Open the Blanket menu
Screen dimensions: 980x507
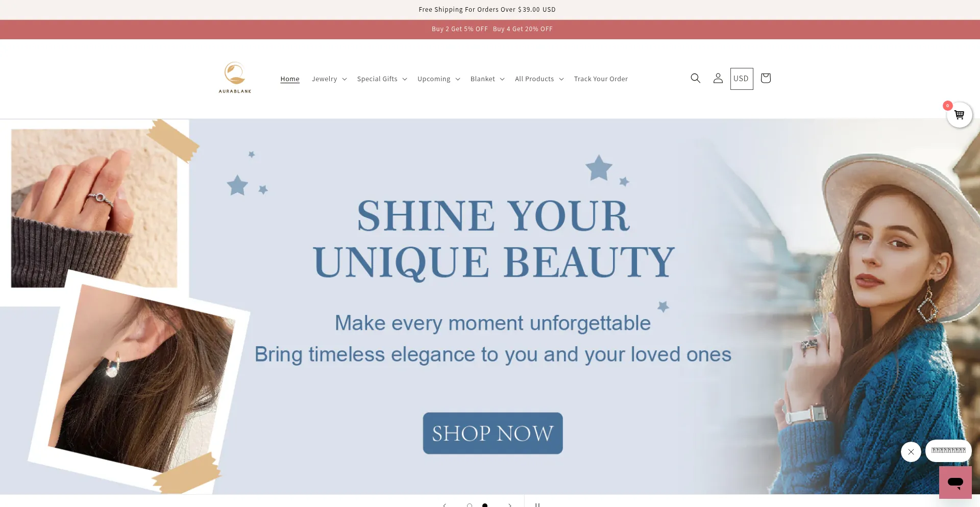pyautogui.click(x=487, y=79)
